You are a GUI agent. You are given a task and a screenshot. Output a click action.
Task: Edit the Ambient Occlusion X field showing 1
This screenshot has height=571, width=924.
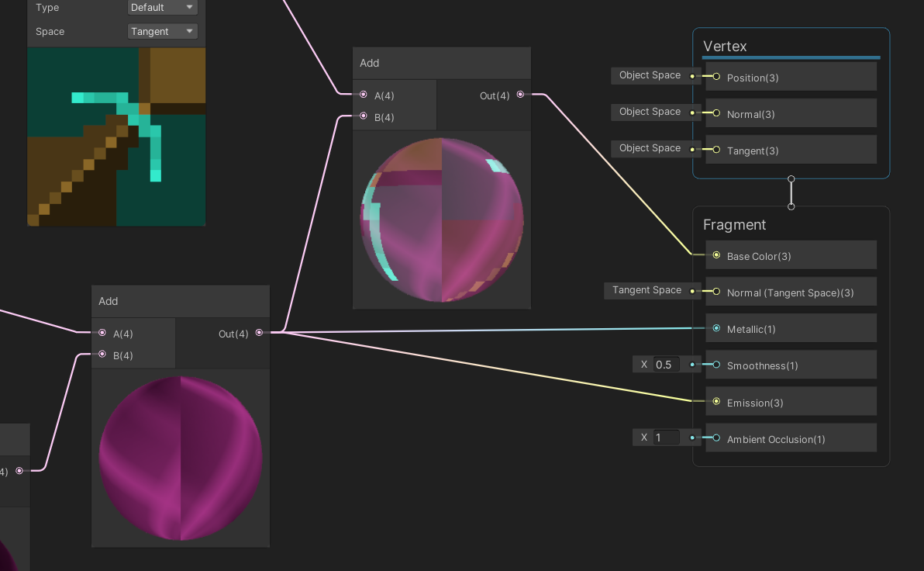[x=665, y=437]
